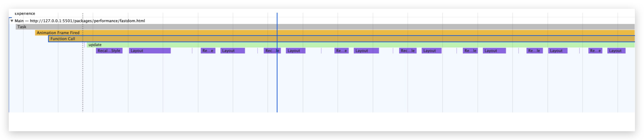The image size is (644, 140).
Task: Select the first, widest Layout block
Action: point(150,51)
